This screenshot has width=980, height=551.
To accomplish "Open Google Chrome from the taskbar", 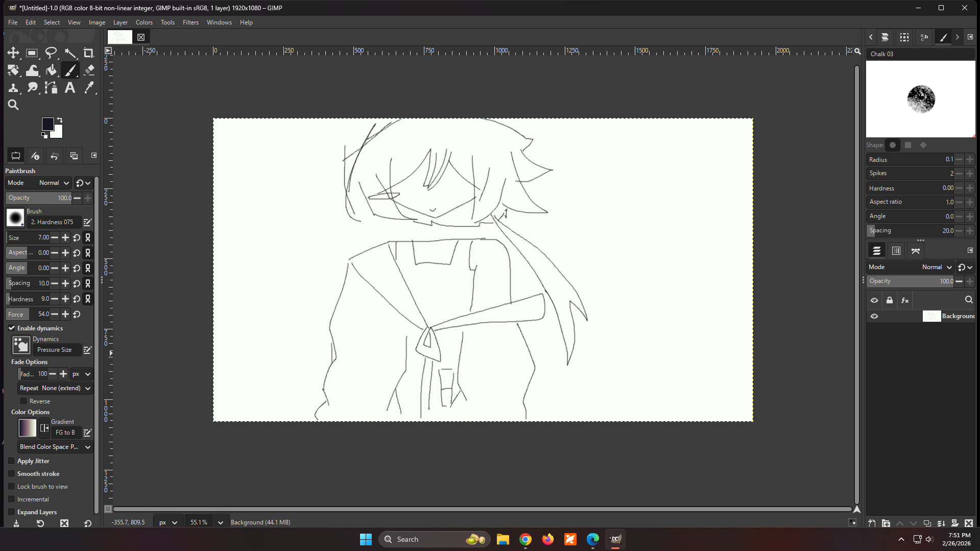I will click(x=525, y=539).
